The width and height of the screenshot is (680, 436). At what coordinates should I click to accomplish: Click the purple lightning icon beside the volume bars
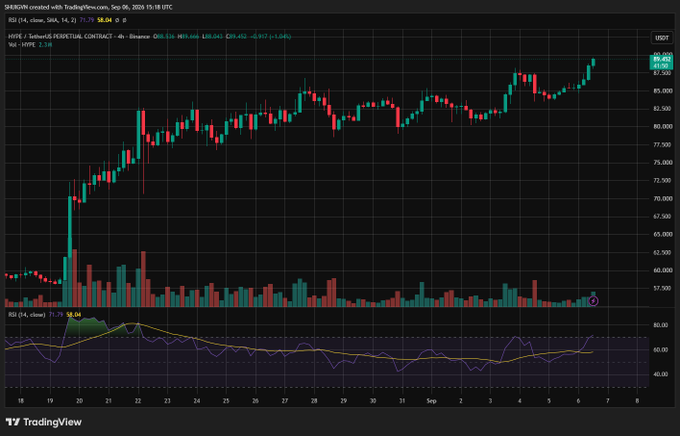pos(593,301)
